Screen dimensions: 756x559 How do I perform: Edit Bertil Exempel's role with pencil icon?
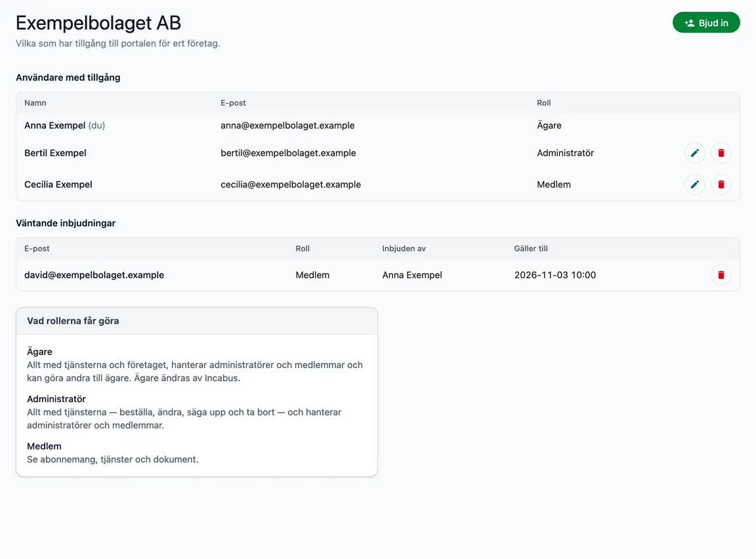coord(695,154)
